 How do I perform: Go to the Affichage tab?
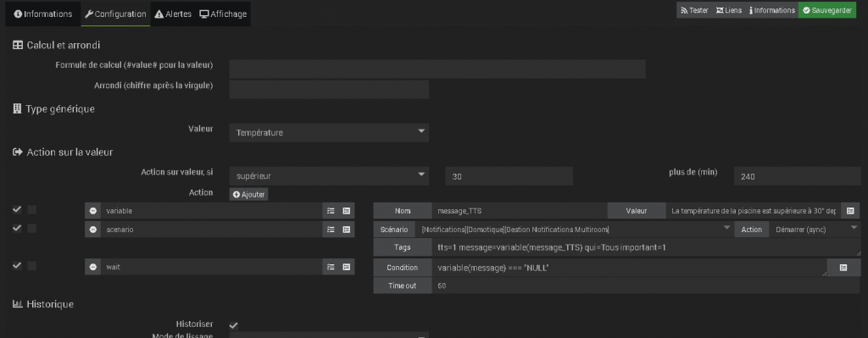click(223, 14)
